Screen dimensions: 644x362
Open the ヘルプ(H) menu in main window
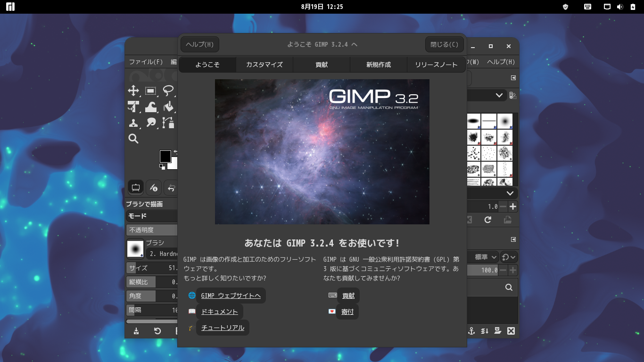pyautogui.click(x=501, y=62)
